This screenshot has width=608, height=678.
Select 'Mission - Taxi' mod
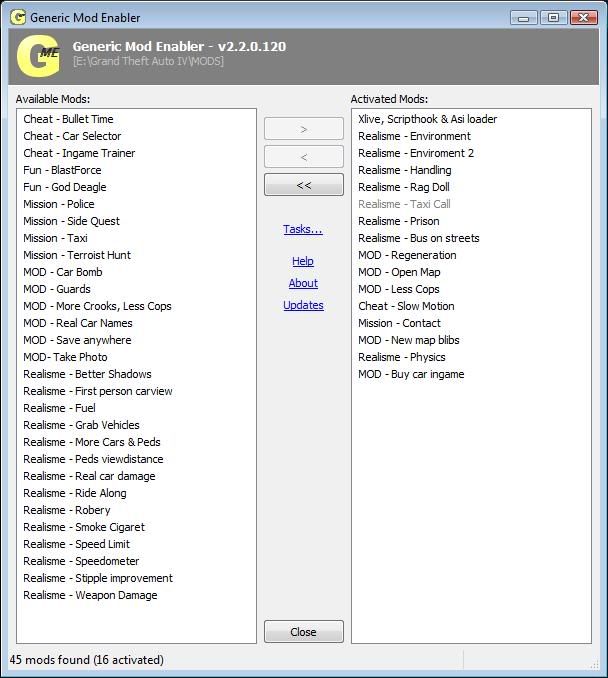[x=55, y=238]
